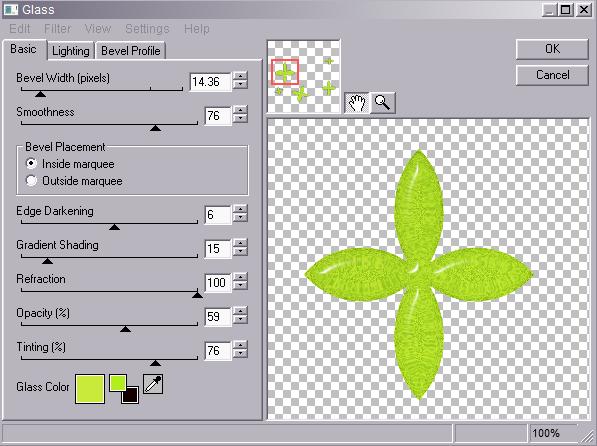Select the hand pan tool
Image resolution: width=597 pixels, height=446 pixels.
click(356, 103)
